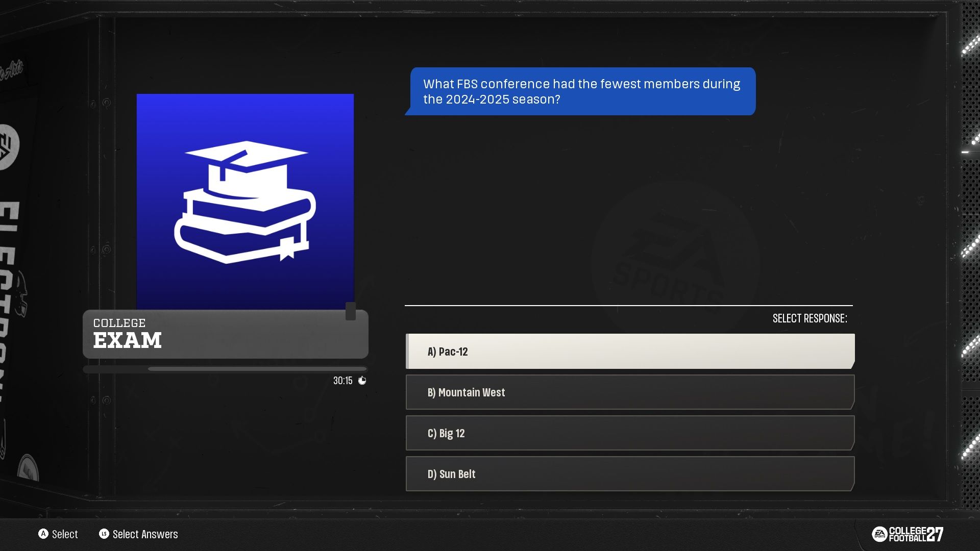The width and height of the screenshot is (980, 551).
Task: Click the timer clock icon
Action: 362,381
